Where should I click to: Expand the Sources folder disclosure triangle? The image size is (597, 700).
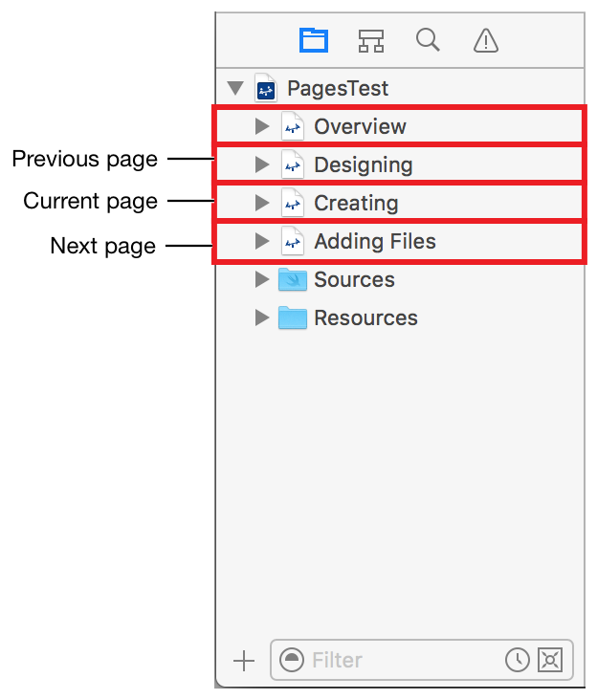pos(261,279)
